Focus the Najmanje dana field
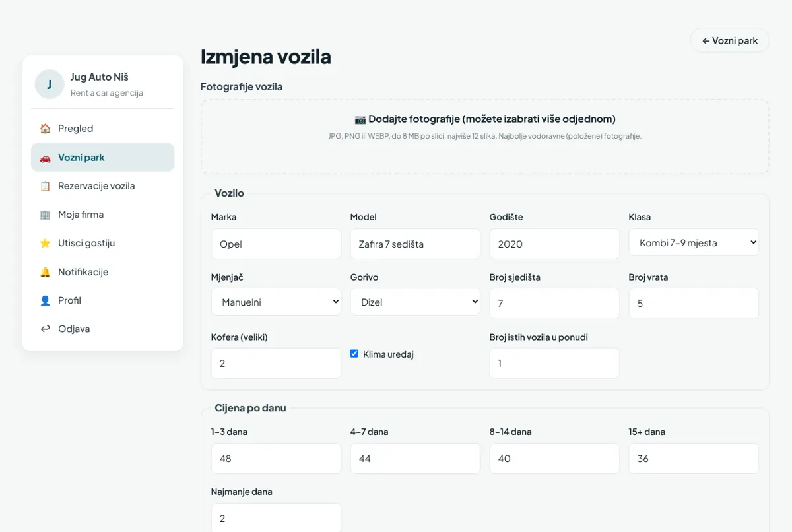This screenshot has height=532, width=792. click(x=276, y=518)
